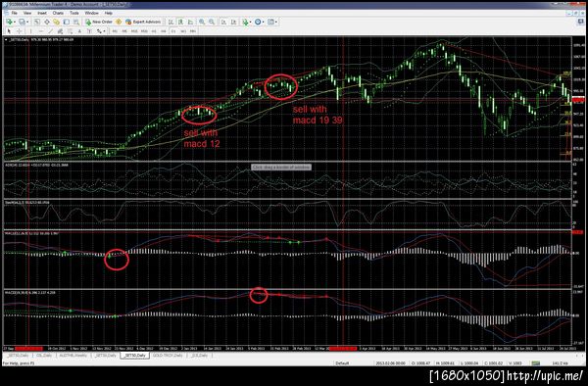Select the Cursor tool
This screenshot has width=588, height=386.
click(9, 31)
